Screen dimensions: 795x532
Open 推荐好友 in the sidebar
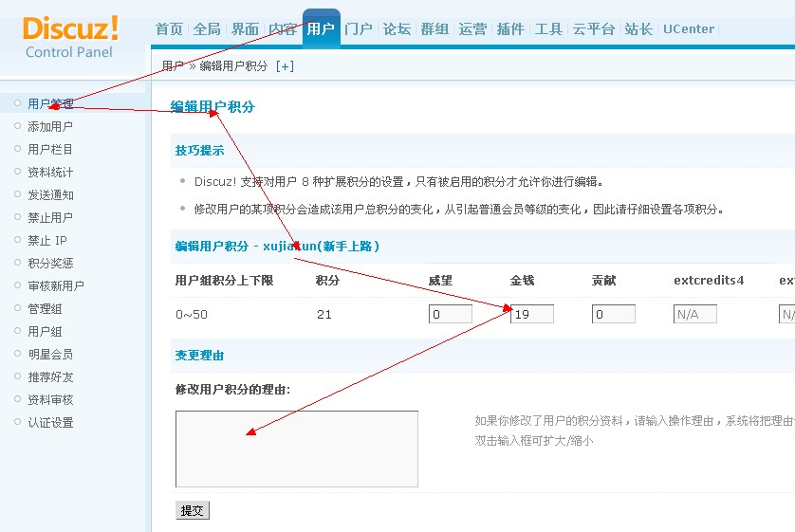(50, 377)
